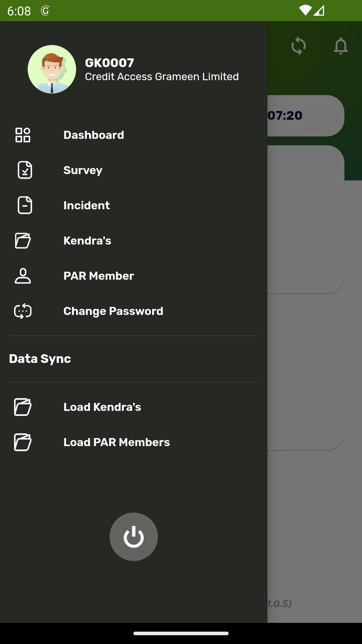Tap the Wi-Fi status bar icon
Screen dimensions: 362x644
click(x=305, y=10)
